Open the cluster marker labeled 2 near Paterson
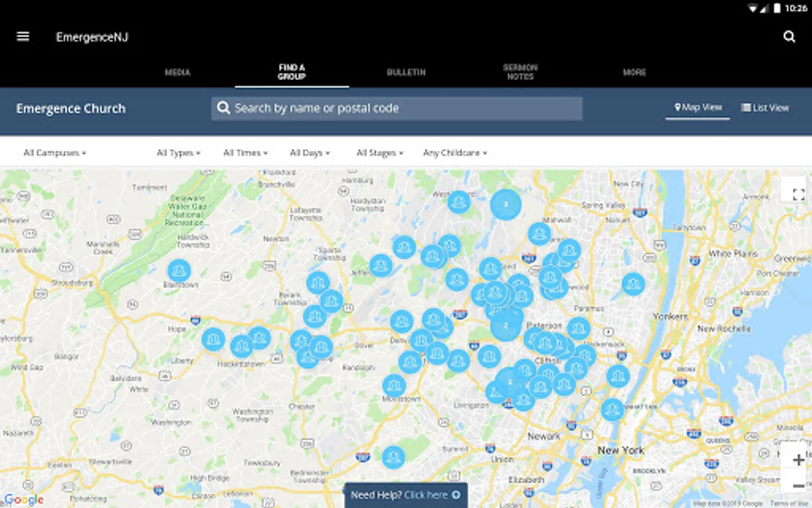The image size is (812, 508). (506, 325)
